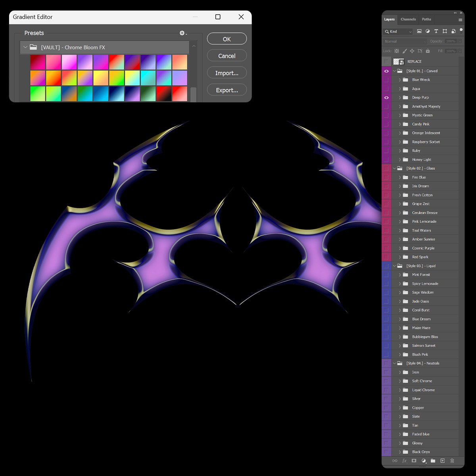Switch to the Layers tab

click(x=390, y=19)
